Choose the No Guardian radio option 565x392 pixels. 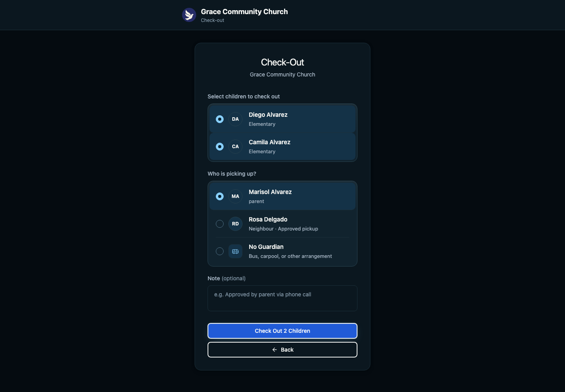[x=220, y=251]
